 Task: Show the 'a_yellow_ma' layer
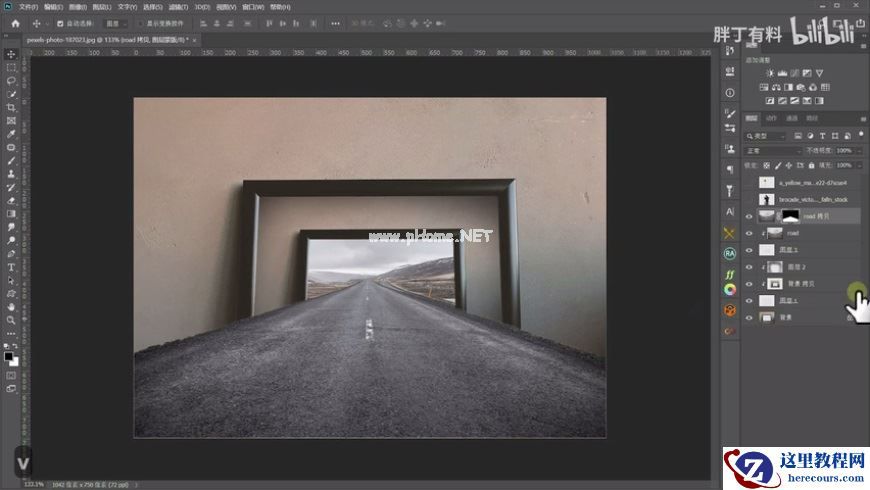(749, 183)
